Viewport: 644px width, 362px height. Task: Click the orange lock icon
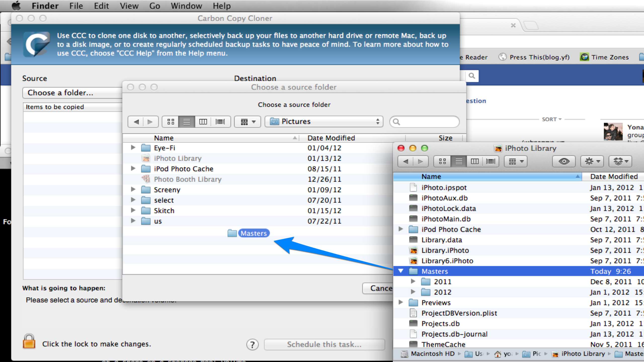[29, 341]
